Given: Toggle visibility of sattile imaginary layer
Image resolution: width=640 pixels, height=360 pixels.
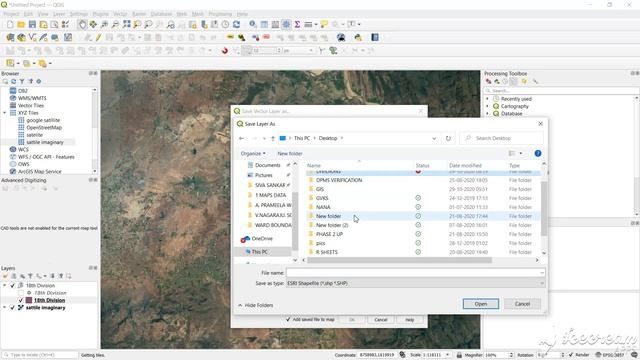Looking at the screenshot, I should pos(13,308).
